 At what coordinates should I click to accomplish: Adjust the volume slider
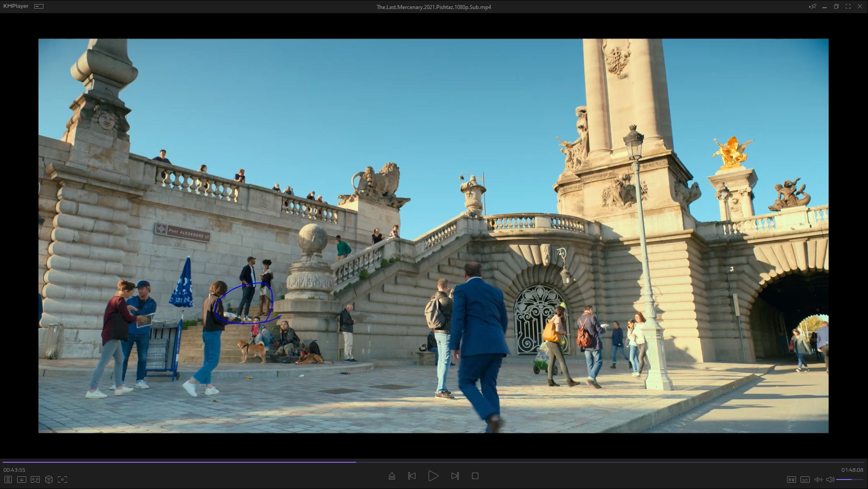[849, 479]
